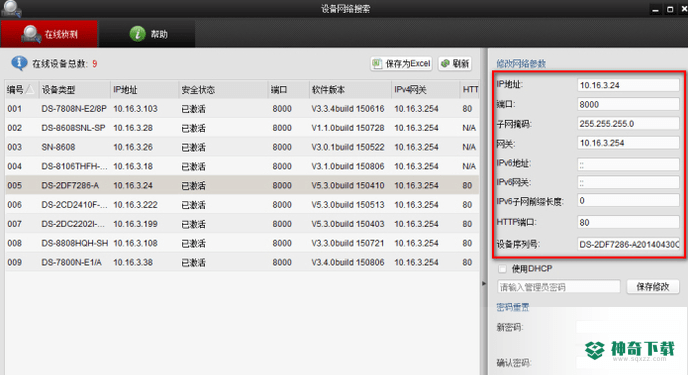Sort by the 设备类型 column header
The image size is (688, 375).
tap(74, 89)
